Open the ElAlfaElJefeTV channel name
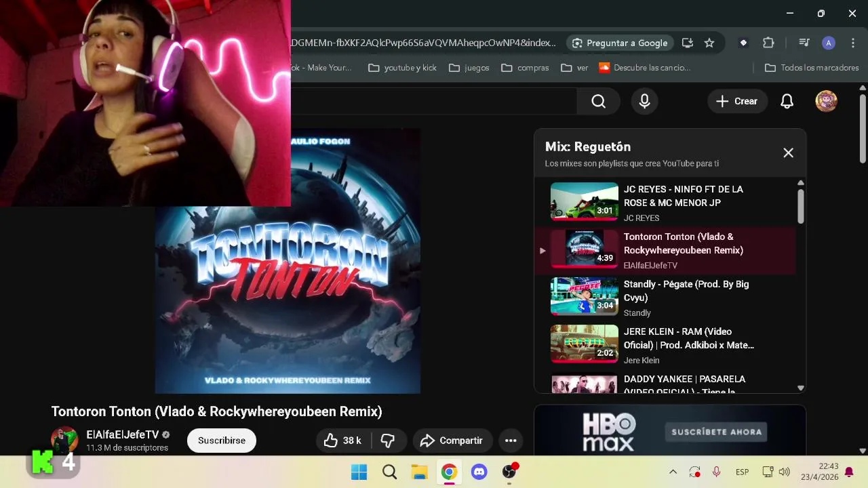The height and width of the screenshot is (488, 868). (123, 434)
